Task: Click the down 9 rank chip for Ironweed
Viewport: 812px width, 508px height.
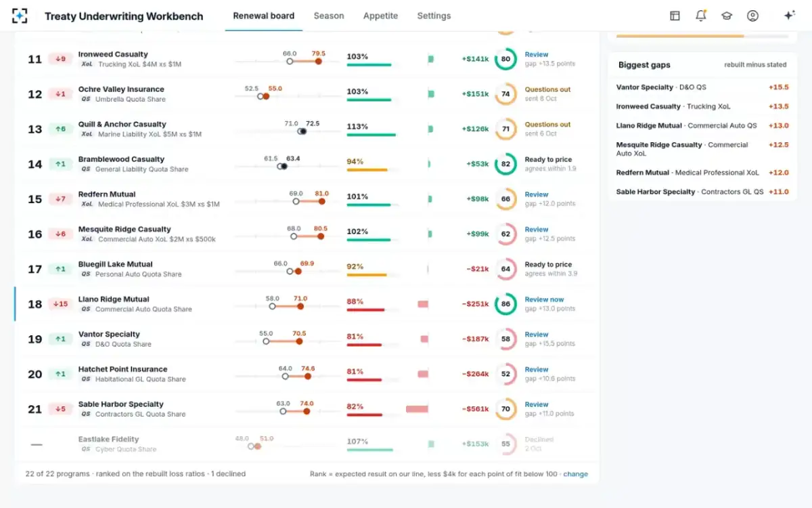Action: click(60, 59)
